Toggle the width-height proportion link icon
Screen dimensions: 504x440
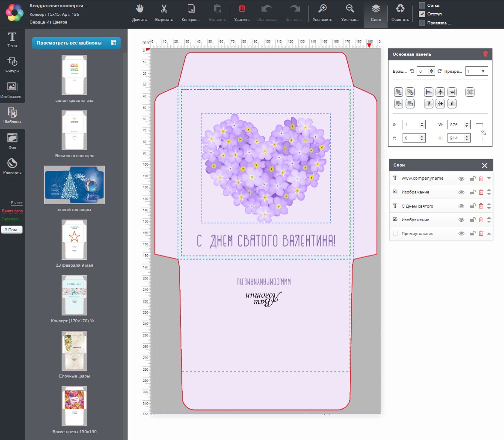pyautogui.click(x=483, y=133)
